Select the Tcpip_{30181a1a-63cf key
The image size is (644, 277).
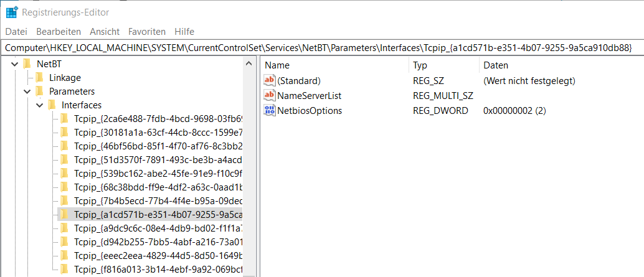point(159,133)
